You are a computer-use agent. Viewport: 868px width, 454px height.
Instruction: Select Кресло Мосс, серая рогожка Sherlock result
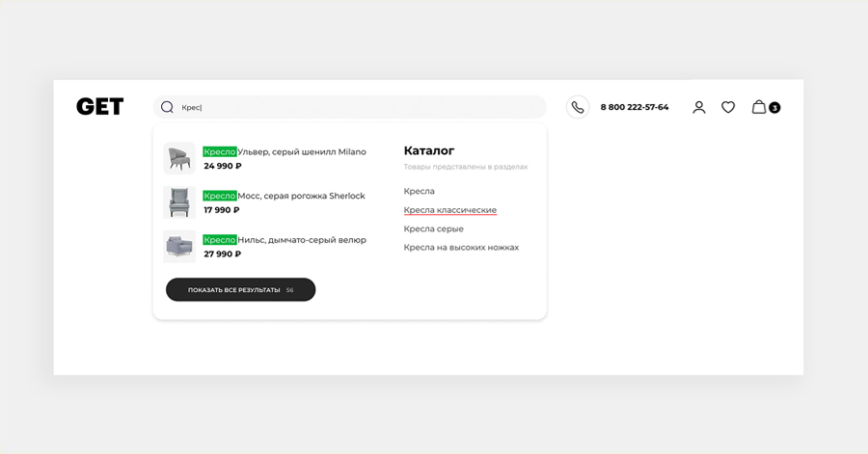(285, 196)
